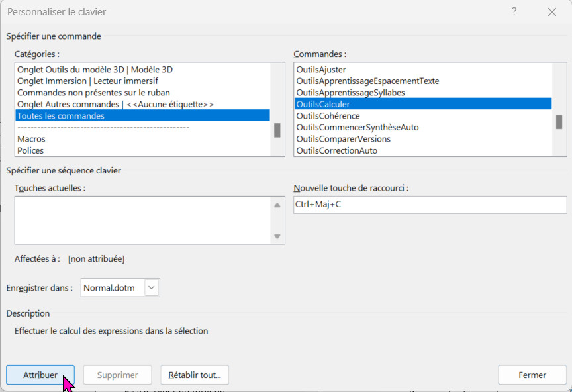Pick the 'OutilsCohérence' command
Screen dimensions: 572x392
pyautogui.click(x=328, y=116)
